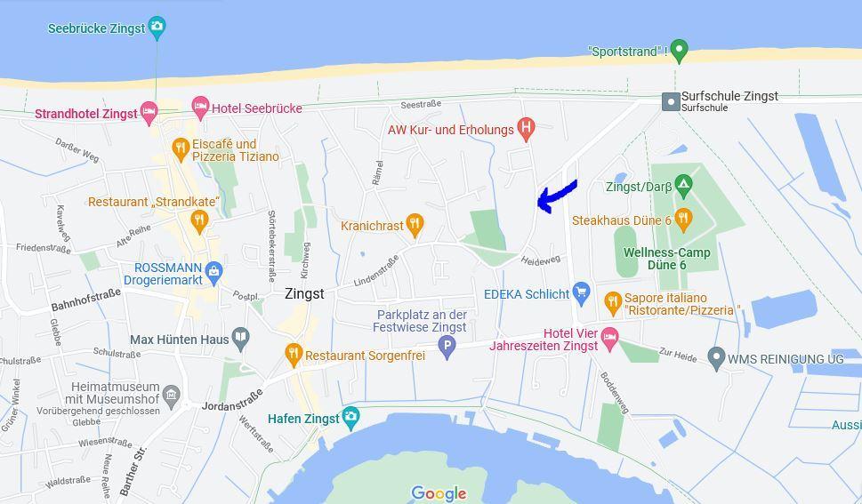
Task: Click the Google logo link
Action: coord(439,493)
